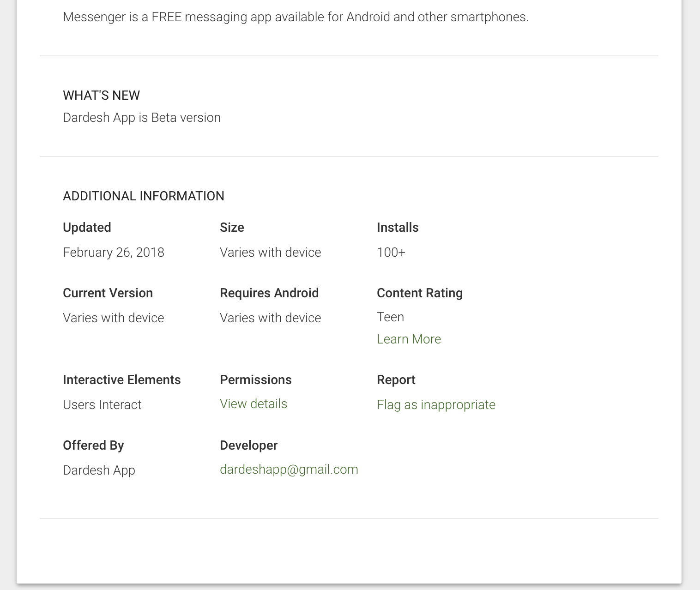The height and width of the screenshot is (590, 700).
Task: Click Flag as inappropriate link
Action: click(x=436, y=405)
